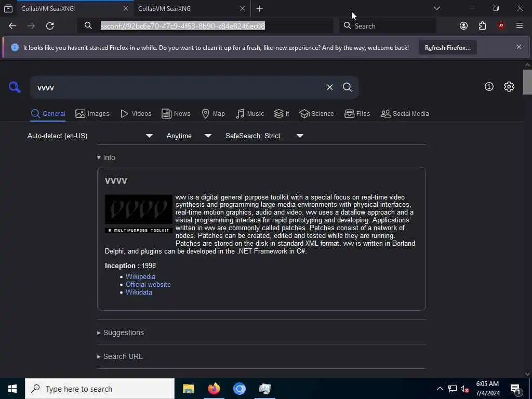Open SearXNG preferences gear

pos(509,87)
